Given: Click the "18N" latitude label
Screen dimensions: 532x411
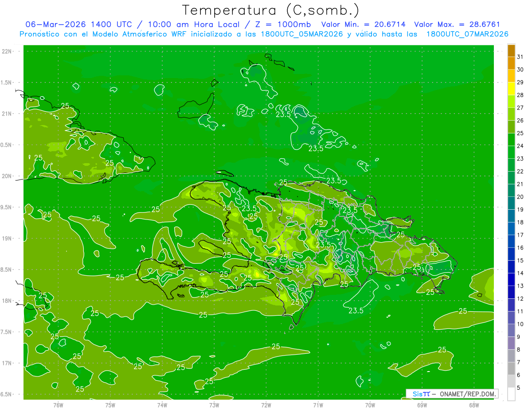Looking at the screenshot, I should point(8,301).
